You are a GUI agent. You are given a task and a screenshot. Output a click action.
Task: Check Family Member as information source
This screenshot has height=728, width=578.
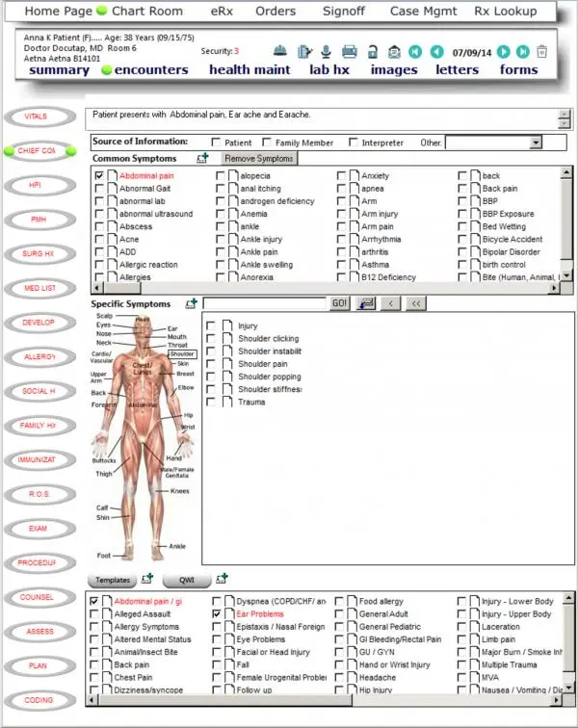(x=267, y=143)
